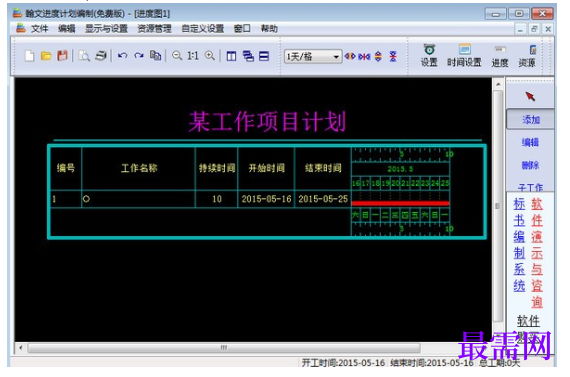Image resolution: width=570 pixels, height=377 pixels.
Task: Reset the view to the 1:1 scale
Action: coord(193,56)
